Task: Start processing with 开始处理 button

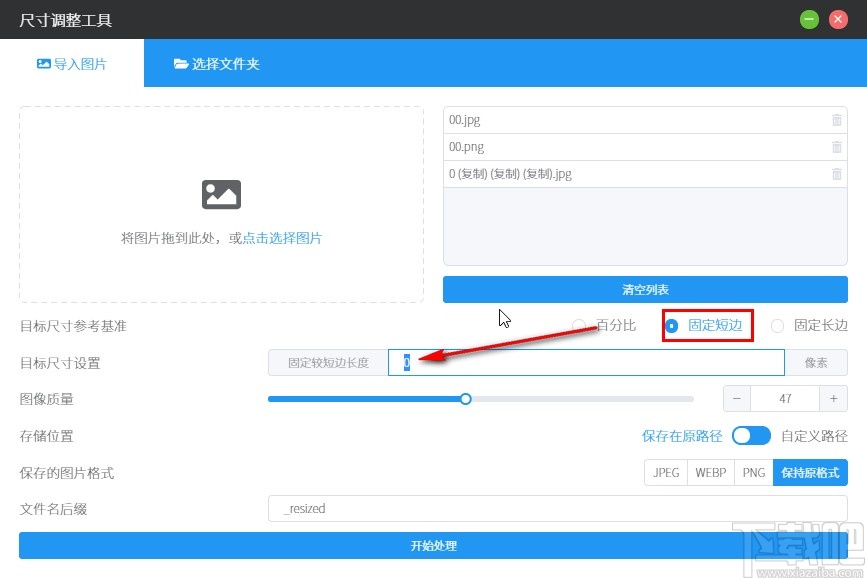Action: pyautogui.click(x=433, y=546)
